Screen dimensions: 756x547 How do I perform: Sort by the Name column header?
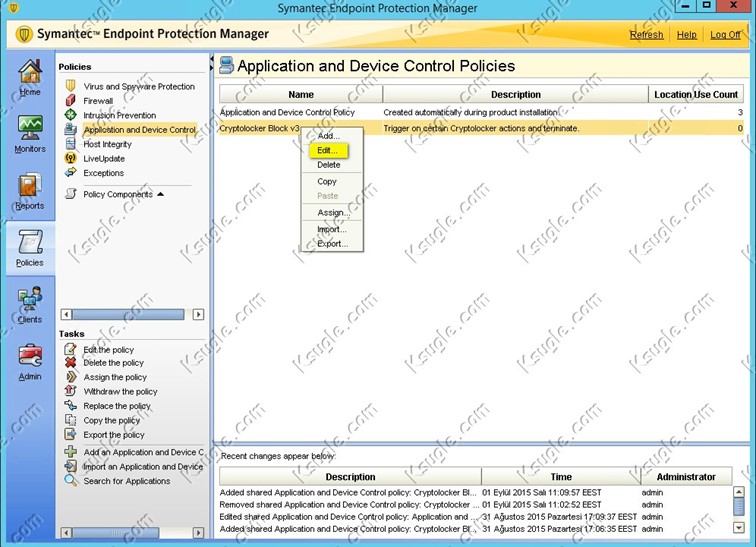(301, 94)
